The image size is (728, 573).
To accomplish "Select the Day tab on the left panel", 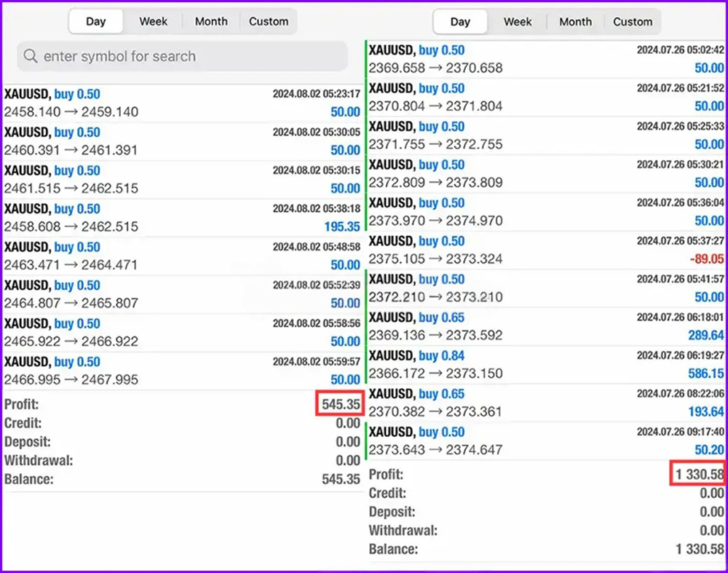I will coord(95,21).
